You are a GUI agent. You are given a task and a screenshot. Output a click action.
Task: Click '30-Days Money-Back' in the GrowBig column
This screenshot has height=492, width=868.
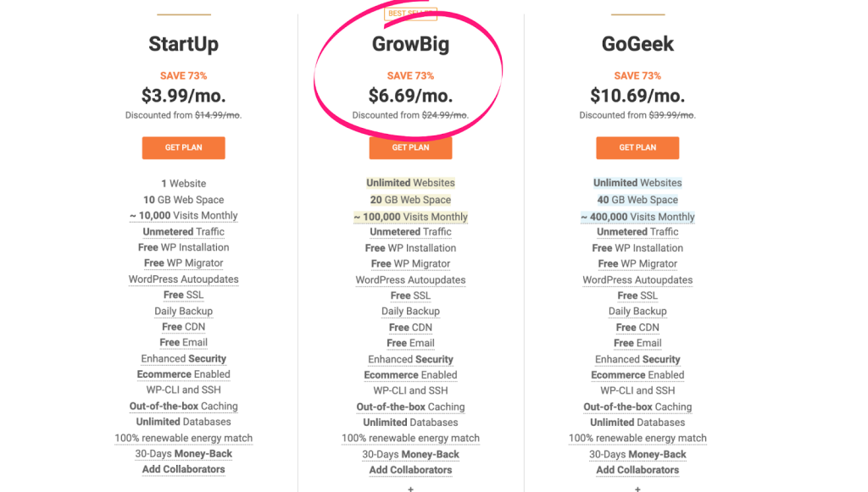coord(410,455)
